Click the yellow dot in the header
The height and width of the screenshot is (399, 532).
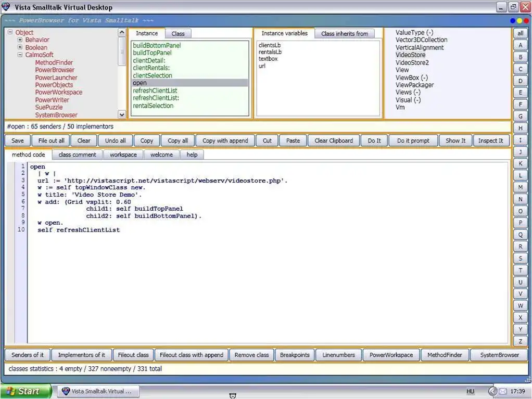click(520, 21)
